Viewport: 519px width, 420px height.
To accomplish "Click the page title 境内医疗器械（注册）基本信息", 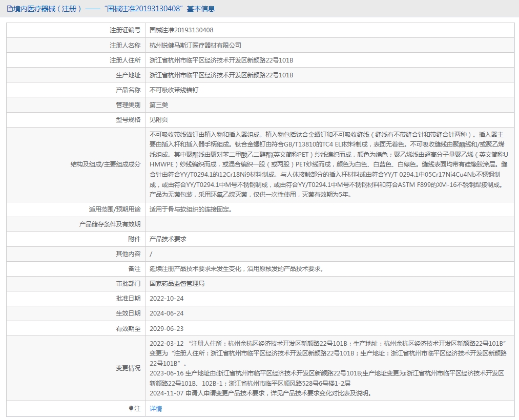I will pyautogui.click(x=114, y=9).
